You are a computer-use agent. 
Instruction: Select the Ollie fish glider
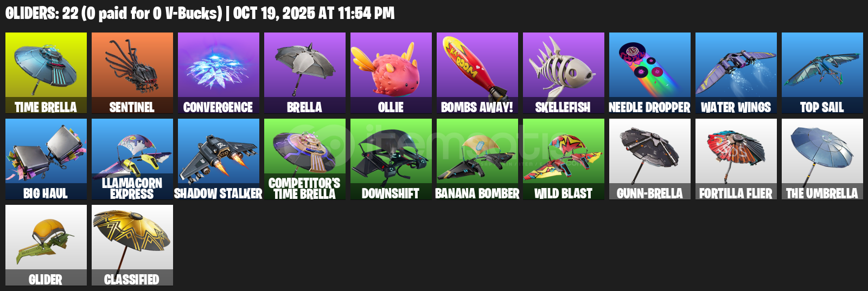pyautogui.click(x=391, y=73)
